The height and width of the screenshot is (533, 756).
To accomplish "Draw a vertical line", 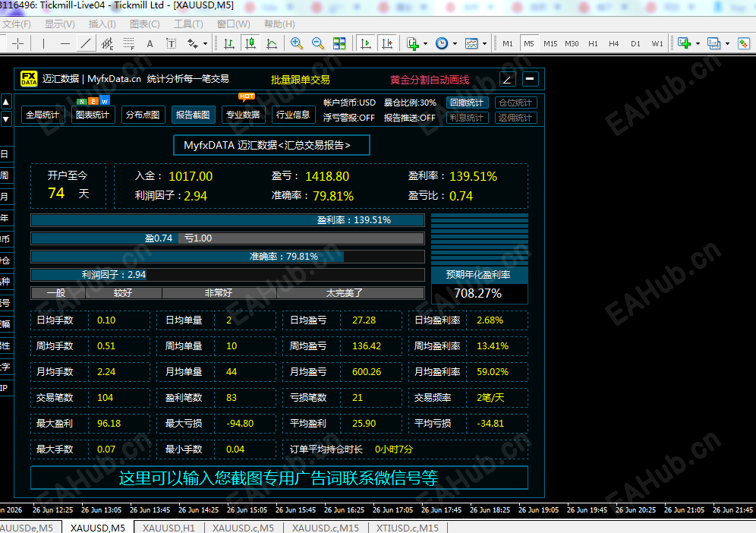I will [43, 44].
